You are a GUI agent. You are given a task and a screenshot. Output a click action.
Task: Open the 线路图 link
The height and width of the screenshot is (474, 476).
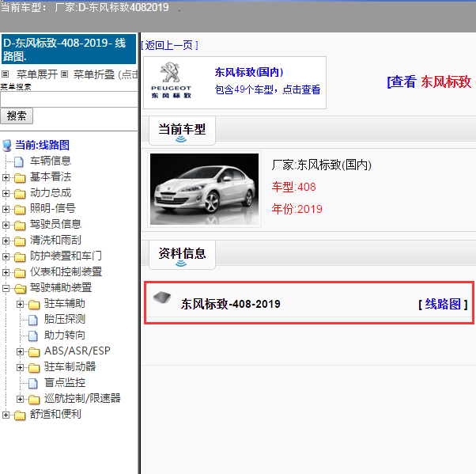point(443,304)
